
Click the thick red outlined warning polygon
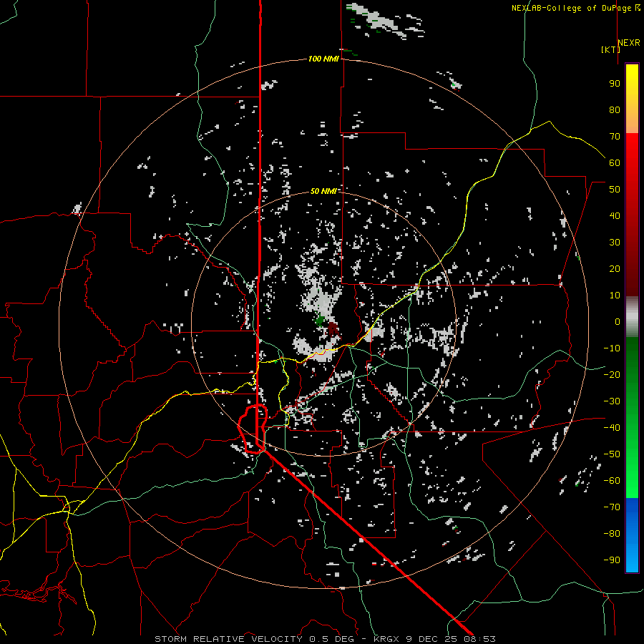coord(253,429)
